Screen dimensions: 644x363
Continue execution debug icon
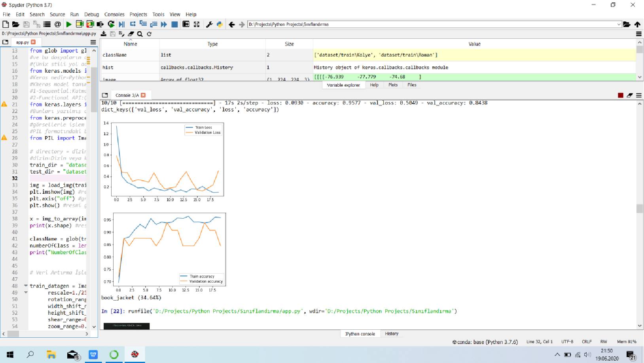pyautogui.click(x=164, y=24)
